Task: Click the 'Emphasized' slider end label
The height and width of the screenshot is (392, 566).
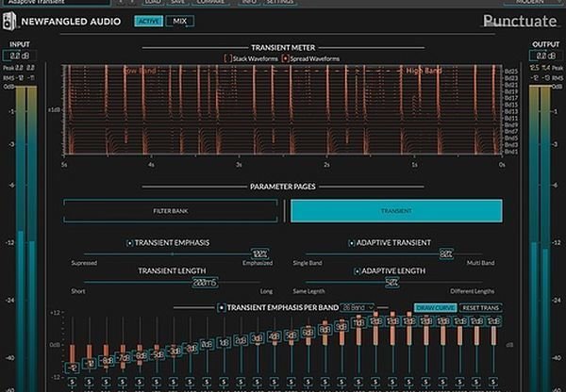Action: [258, 263]
